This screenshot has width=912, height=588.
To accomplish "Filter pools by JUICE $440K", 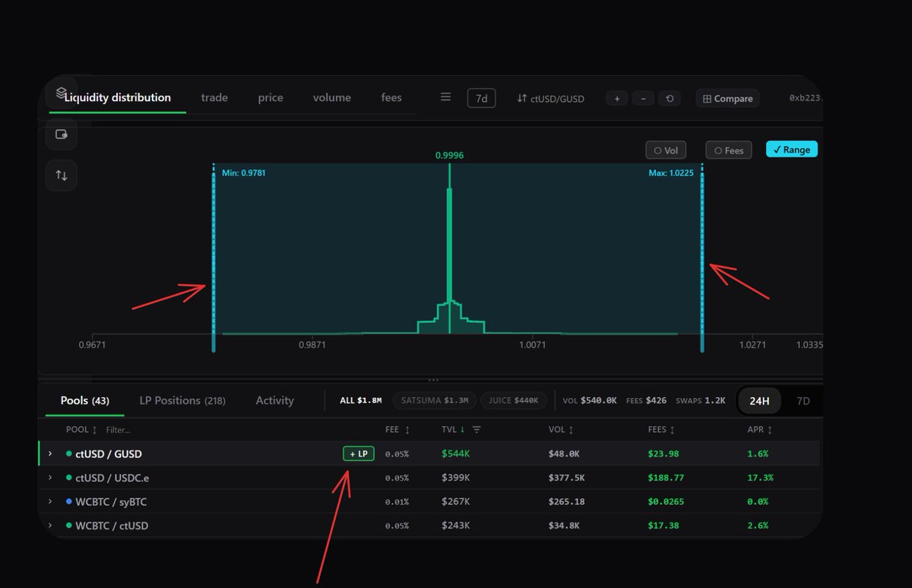I will [513, 400].
